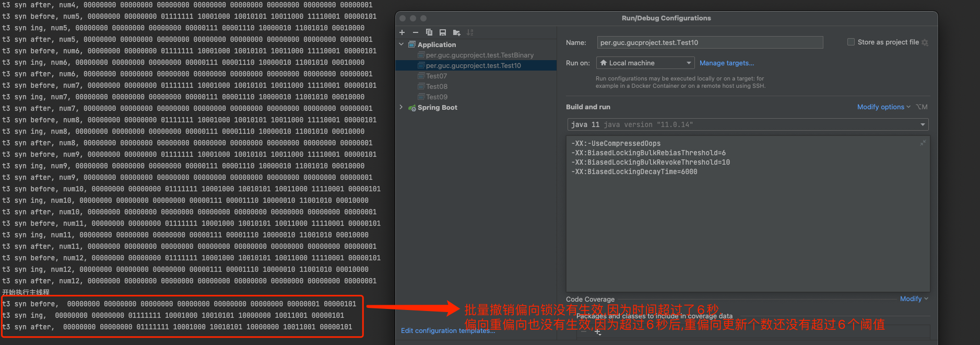Click the Save Configuration disk icon
The image size is (980, 345).
point(443,32)
